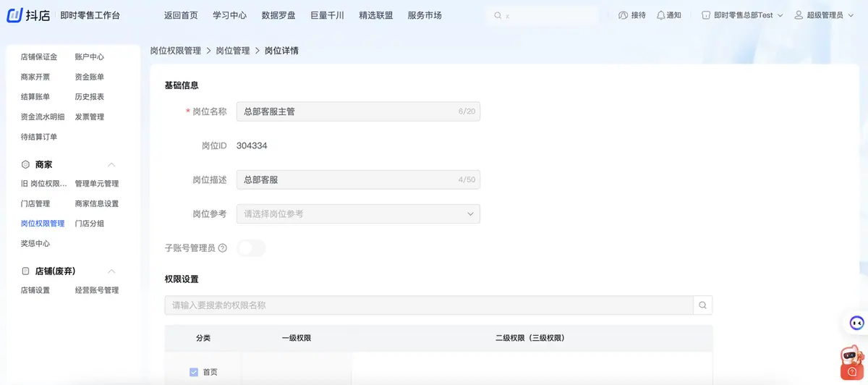Click the 一级权限 column header
Viewport: 868px width, 385px height.
(297, 338)
